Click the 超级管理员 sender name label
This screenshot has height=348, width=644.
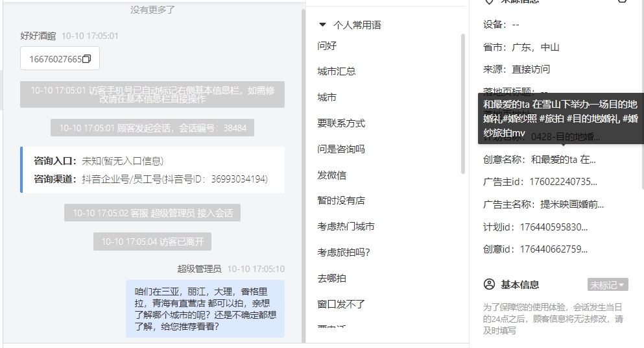[x=199, y=269]
